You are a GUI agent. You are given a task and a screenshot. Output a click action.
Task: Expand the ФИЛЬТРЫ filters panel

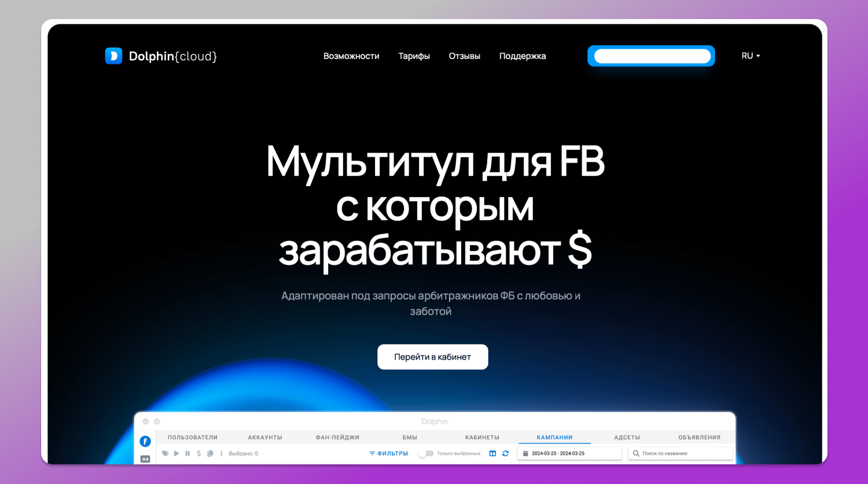pyautogui.click(x=388, y=453)
